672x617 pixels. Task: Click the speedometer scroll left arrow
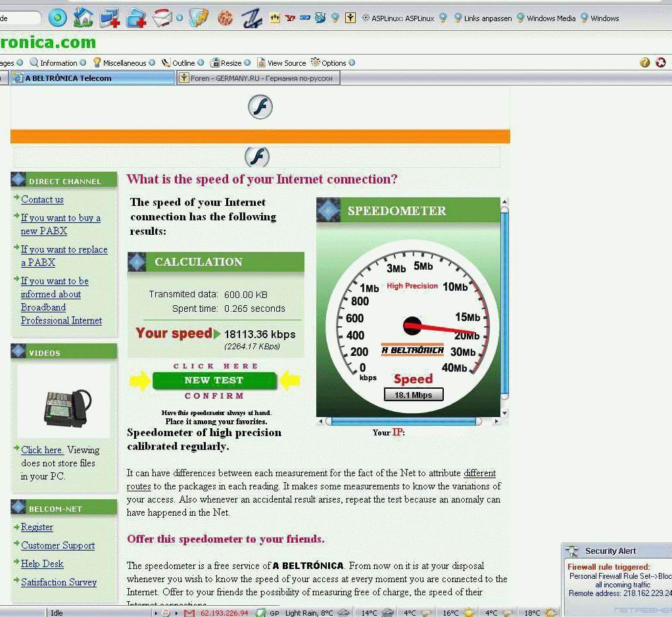tap(320, 422)
